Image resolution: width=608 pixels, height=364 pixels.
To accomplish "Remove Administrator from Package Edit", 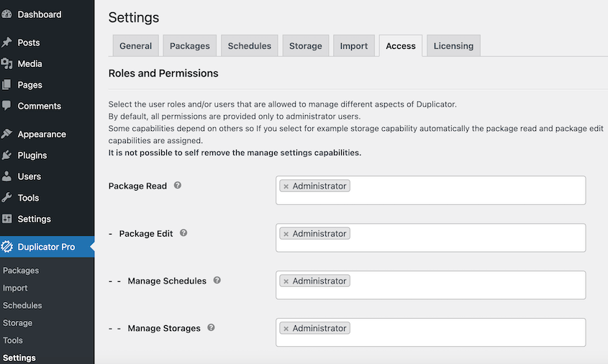I will tap(286, 234).
